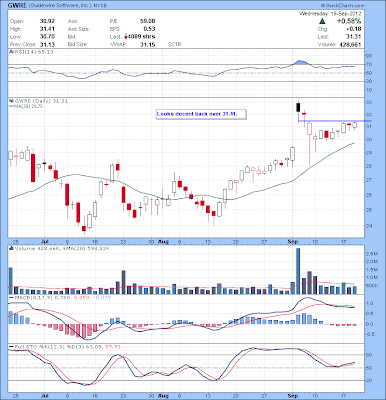
Task: Click the MACD(8,17,9) indicator label
Action: coord(34,297)
